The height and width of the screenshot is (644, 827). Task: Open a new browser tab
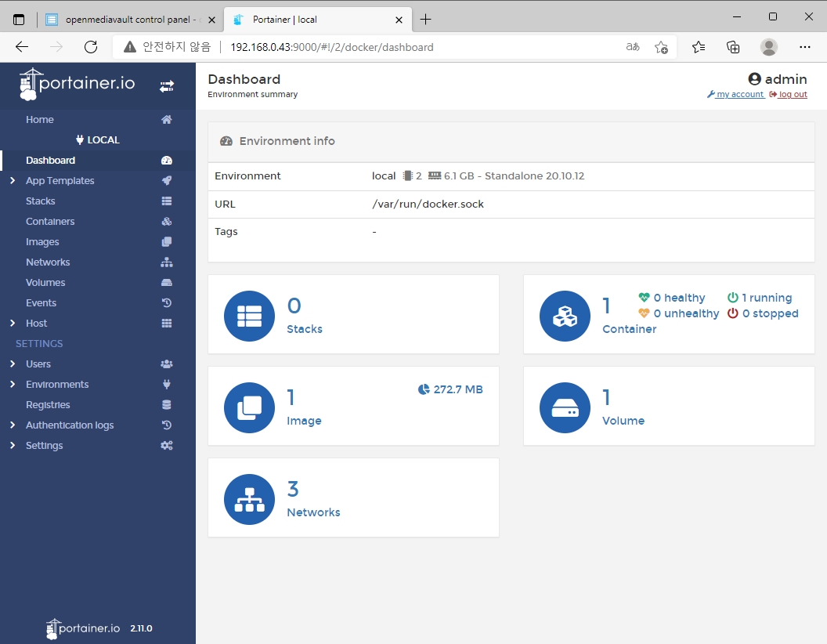(x=425, y=20)
